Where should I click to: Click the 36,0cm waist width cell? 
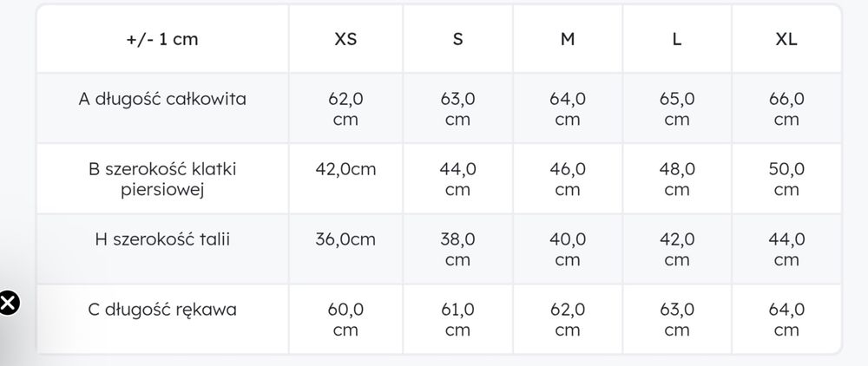(345, 239)
